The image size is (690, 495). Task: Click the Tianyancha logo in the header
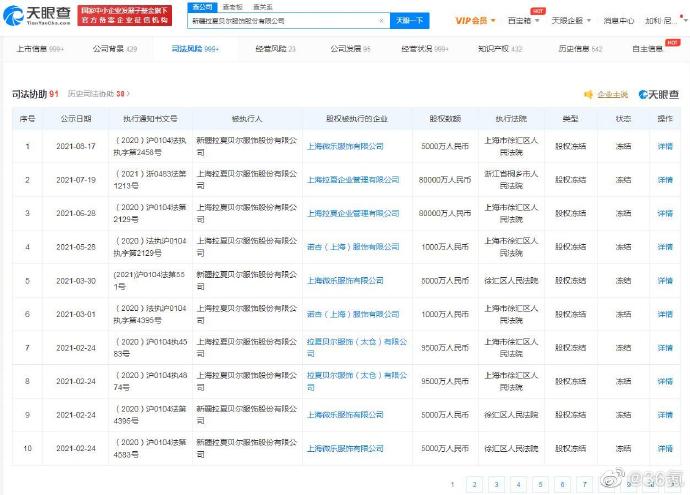coord(37,15)
